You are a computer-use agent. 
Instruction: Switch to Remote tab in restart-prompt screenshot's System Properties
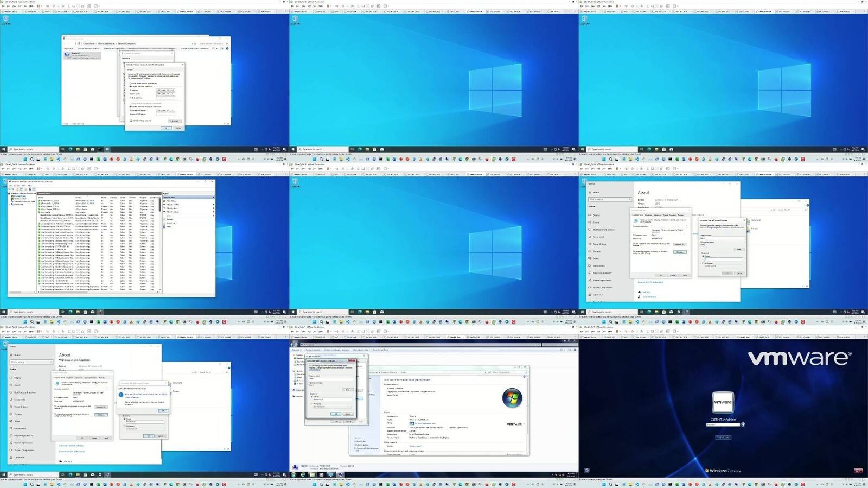[101, 378]
